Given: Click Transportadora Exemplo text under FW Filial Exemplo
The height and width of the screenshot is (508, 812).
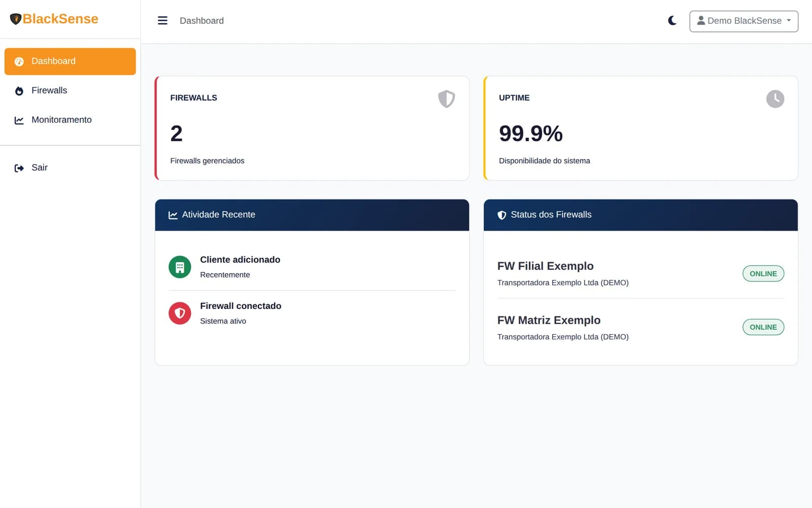Looking at the screenshot, I should (x=563, y=282).
